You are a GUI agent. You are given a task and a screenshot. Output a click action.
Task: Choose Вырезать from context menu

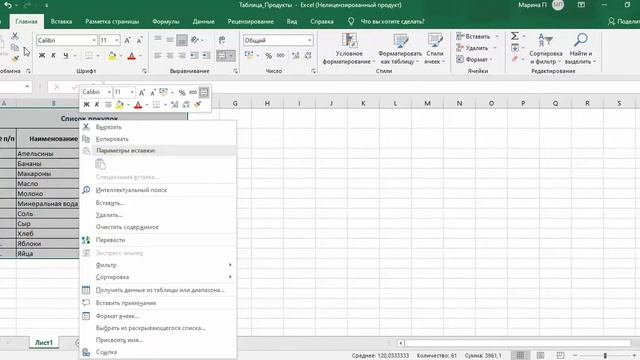[x=158, y=127]
